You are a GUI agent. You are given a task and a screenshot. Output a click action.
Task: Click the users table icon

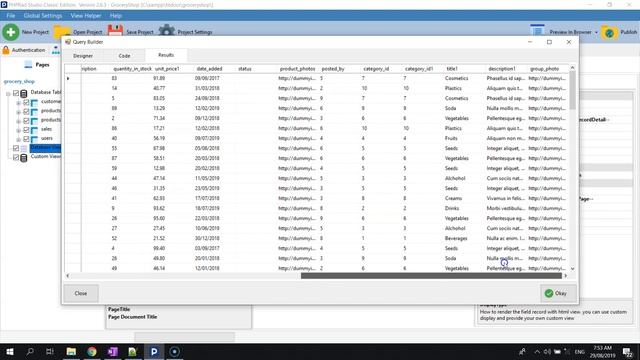pyautogui.click(x=34, y=140)
